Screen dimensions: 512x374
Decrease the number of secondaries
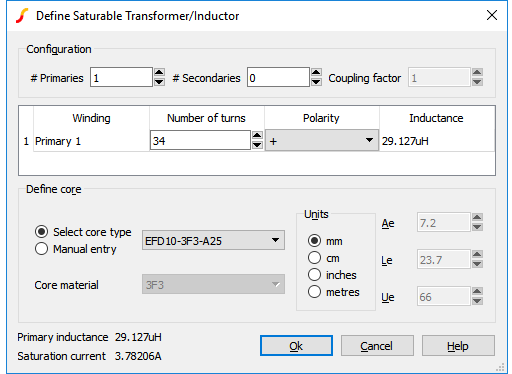pos(316,82)
